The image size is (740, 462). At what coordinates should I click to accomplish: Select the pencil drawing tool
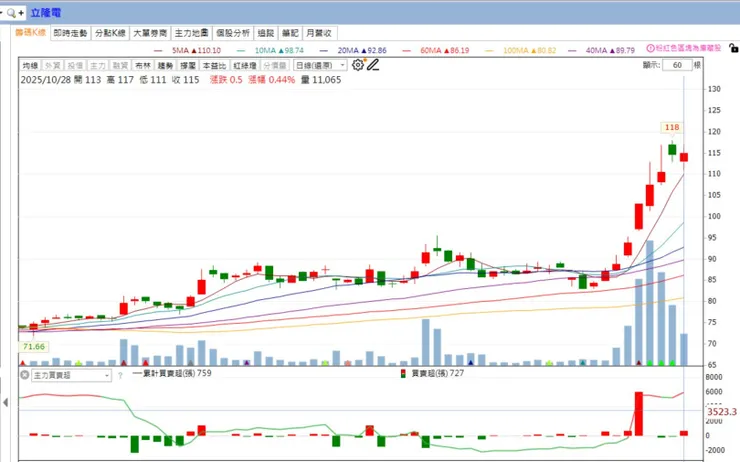373,65
